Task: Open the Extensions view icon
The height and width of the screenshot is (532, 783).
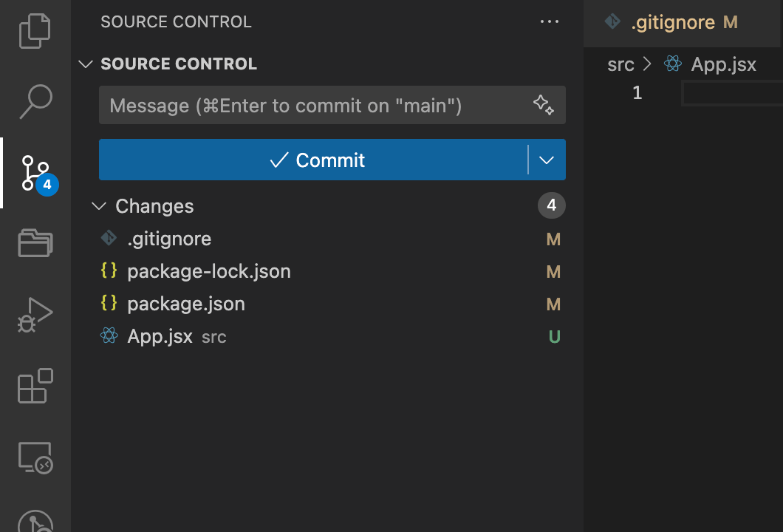Action: [35, 384]
